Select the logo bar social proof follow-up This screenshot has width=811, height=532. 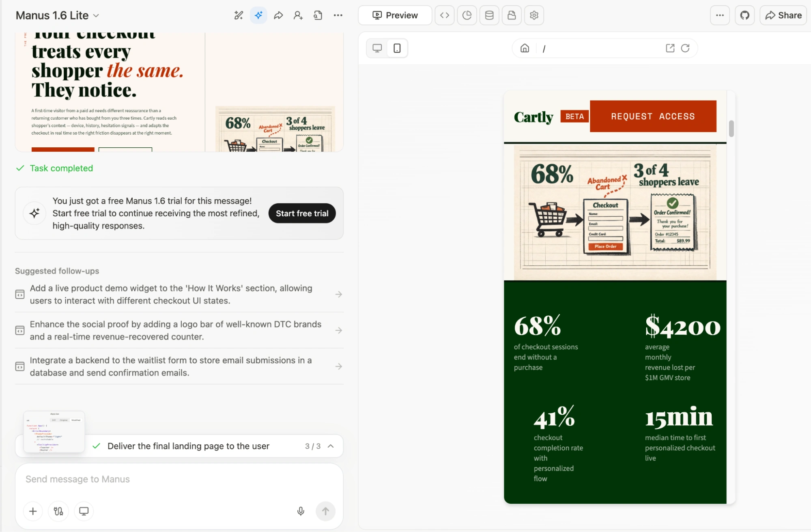tap(179, 330)
